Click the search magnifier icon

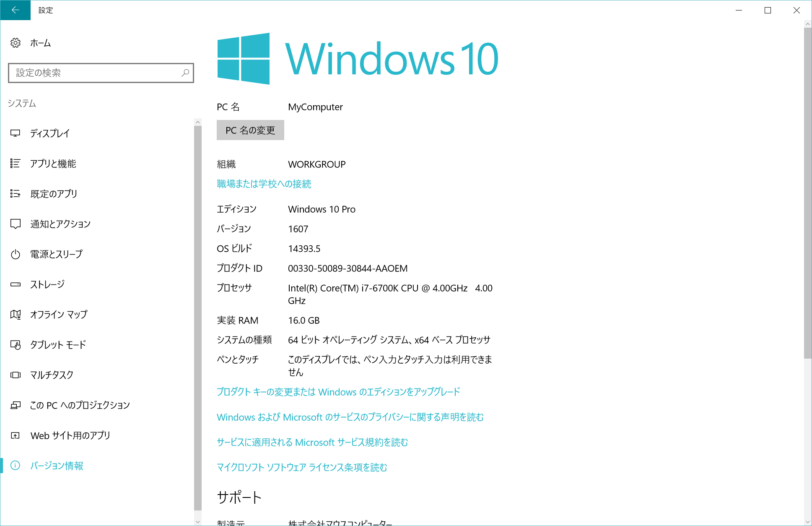[x=185, y=73]
